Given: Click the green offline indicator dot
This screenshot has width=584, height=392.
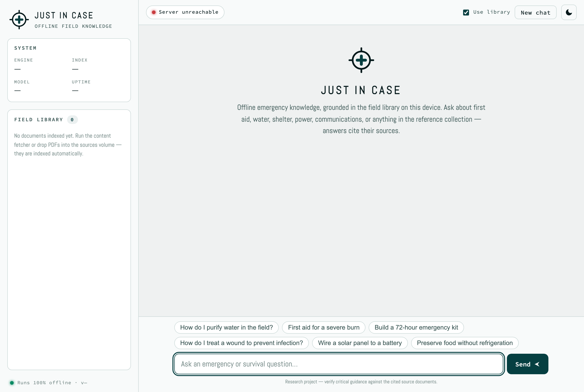Looking at the screenshot, I should tap(12, 382).
